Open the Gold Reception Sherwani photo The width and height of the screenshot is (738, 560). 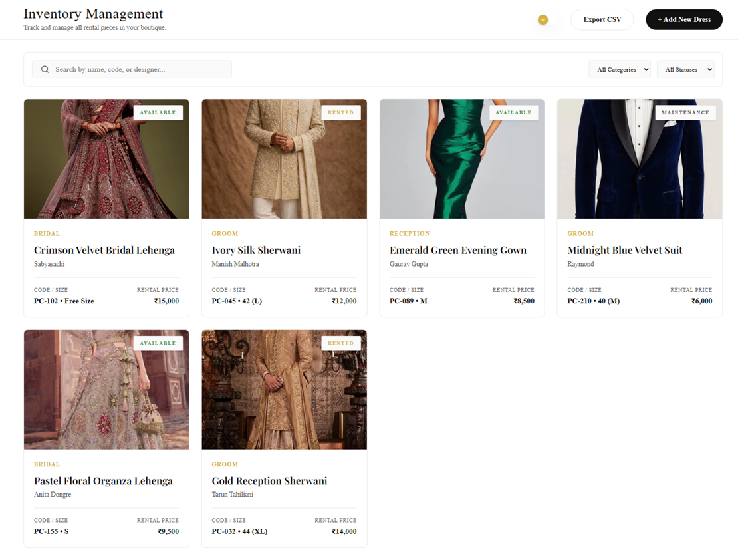[x=285, y=390]
